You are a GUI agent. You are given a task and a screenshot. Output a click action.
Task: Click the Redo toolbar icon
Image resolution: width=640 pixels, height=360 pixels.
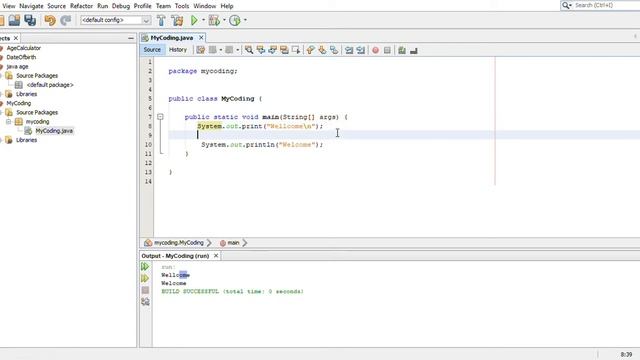[x=66, y=20]
